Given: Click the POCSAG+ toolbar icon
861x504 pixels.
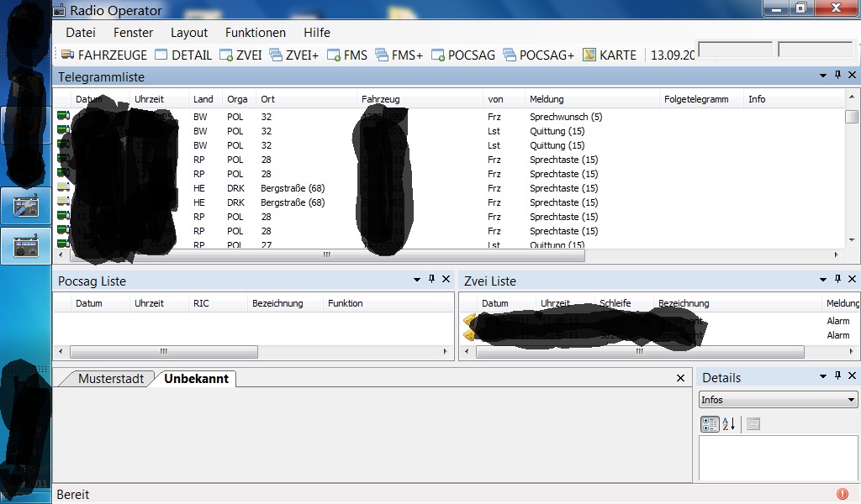Looking at the screenshot, I should [x=538, y=55].
